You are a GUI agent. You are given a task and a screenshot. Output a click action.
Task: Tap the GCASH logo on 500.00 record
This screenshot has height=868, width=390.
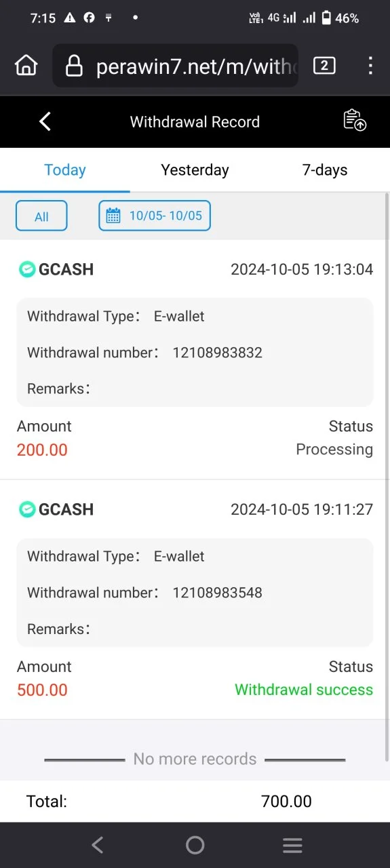pyautogui.click(x=26, y=509)
